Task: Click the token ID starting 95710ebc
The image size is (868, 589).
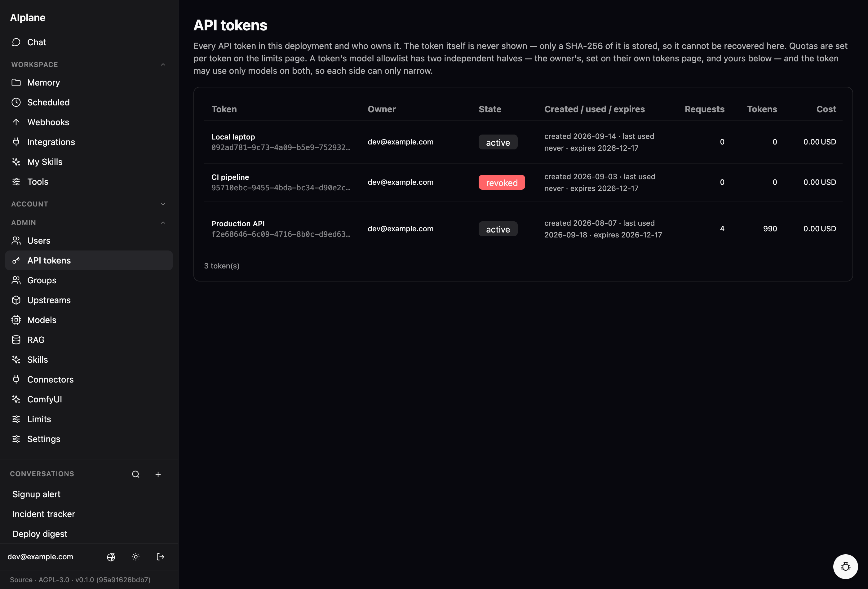Action: tap(281, 188)
